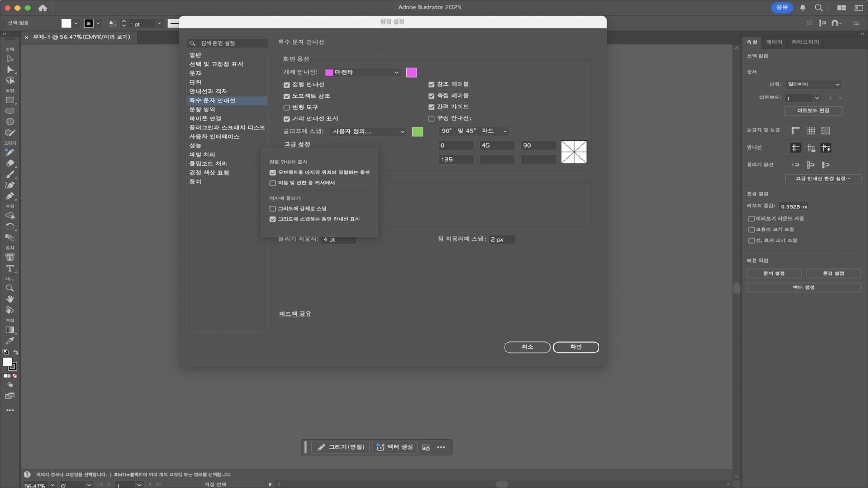Select the Hand tool
The width and height of the screenshot is (868, 488).
click(9, 299)
